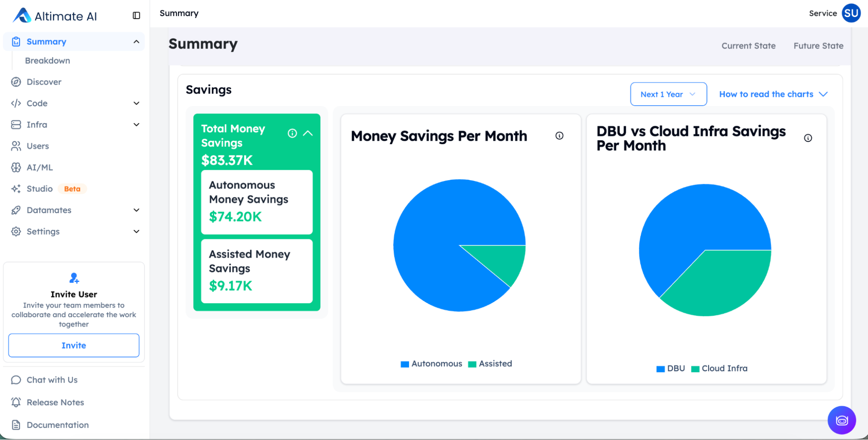This screenshot has width=868, height=440.
Task: Click info icon for Money Savings Per Month
Action: (x=559, y=136)
